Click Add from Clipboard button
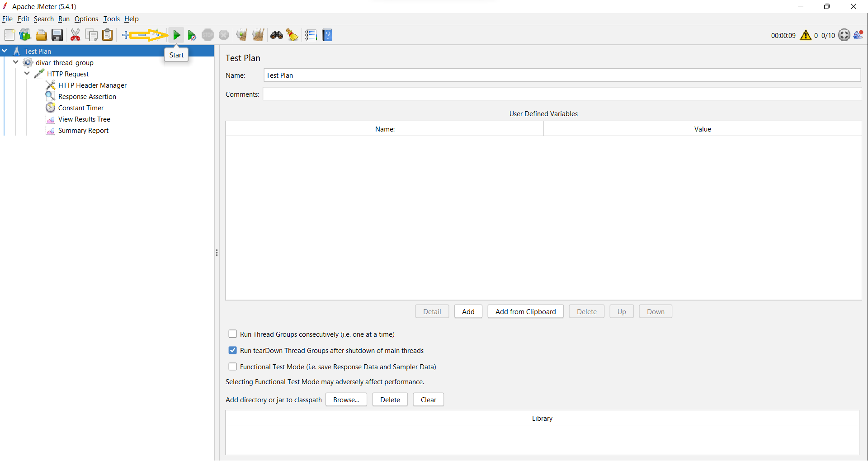 point(526,311)
